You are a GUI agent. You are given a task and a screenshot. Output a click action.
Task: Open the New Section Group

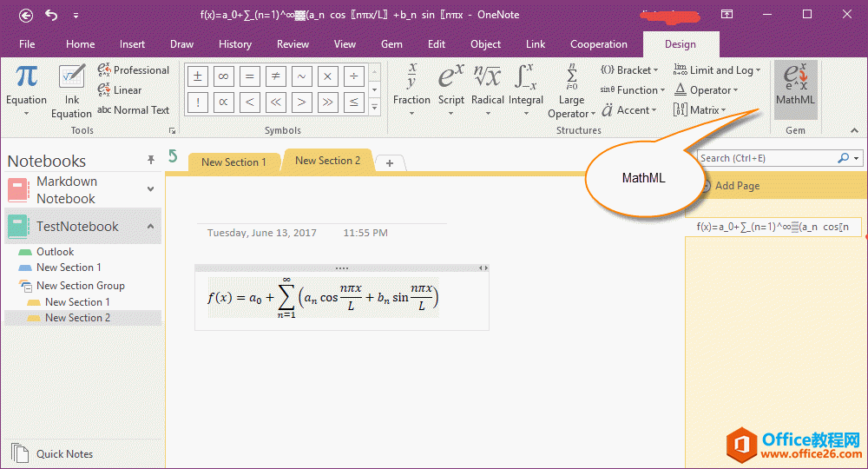[80, 286]
